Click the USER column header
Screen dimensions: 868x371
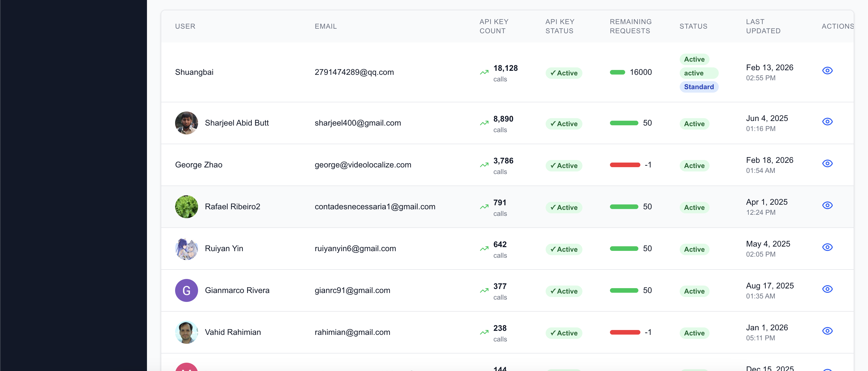pyautogui.click(x=185, y=26)
